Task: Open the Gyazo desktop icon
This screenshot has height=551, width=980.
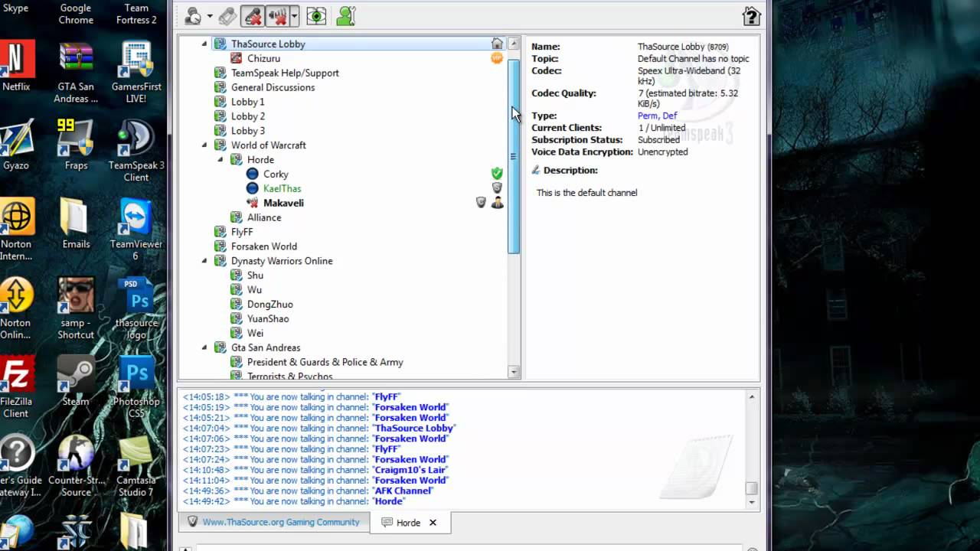Action: tap(16, 145)
